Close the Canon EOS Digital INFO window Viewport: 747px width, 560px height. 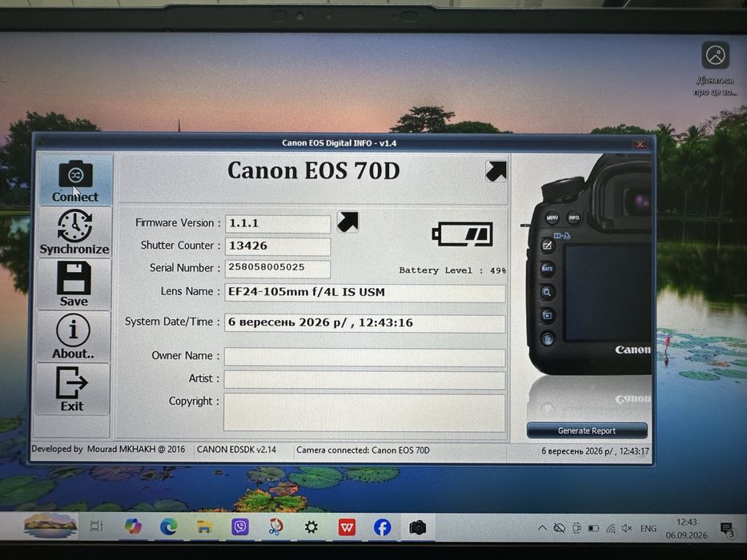(640, 144)
